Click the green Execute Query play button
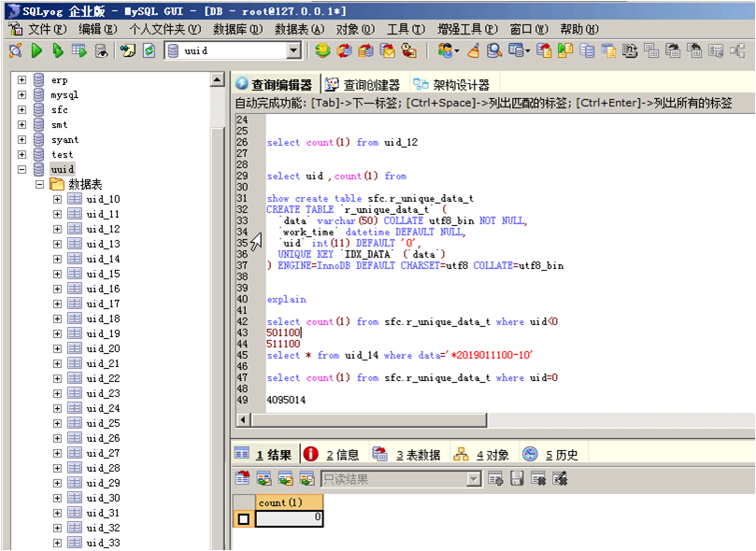 pyautogui.click(x=36, y=50)
